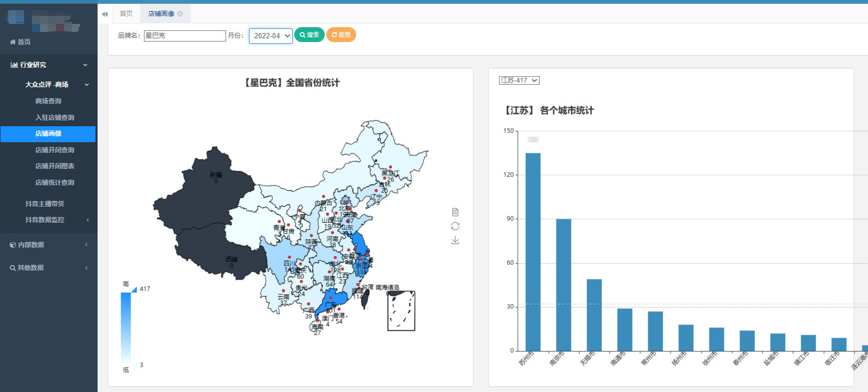Click the orange 重置 button
This screenshot has width=868, height=392.
click(x=341, y=35)
